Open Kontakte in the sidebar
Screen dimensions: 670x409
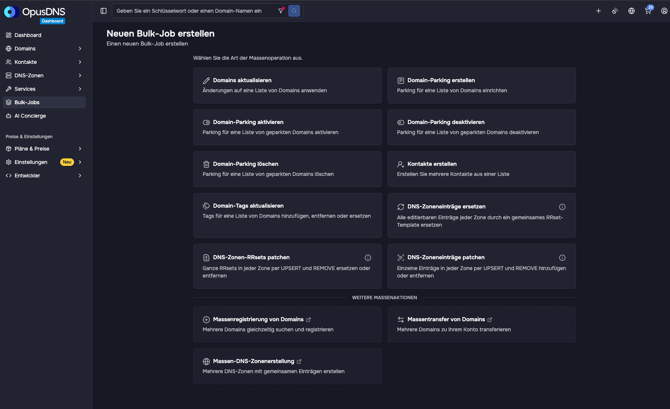[44, 62]
